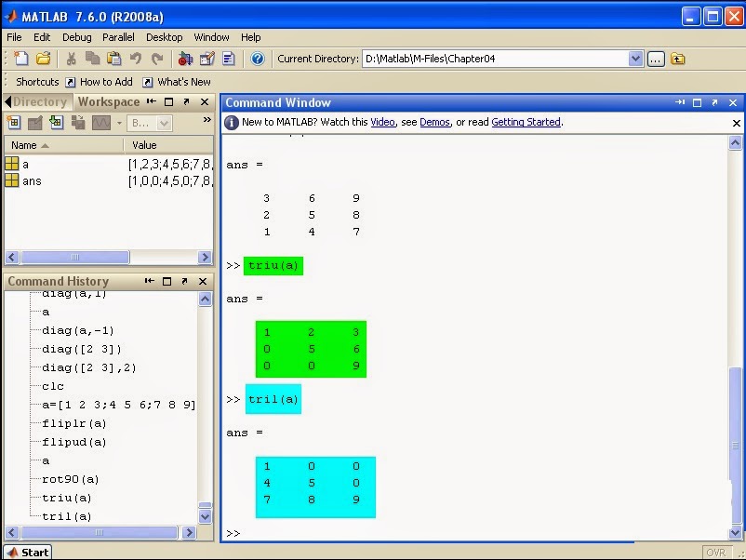
Task: Open MATLAB Help question mark icon
Action: tap(258, 59)
